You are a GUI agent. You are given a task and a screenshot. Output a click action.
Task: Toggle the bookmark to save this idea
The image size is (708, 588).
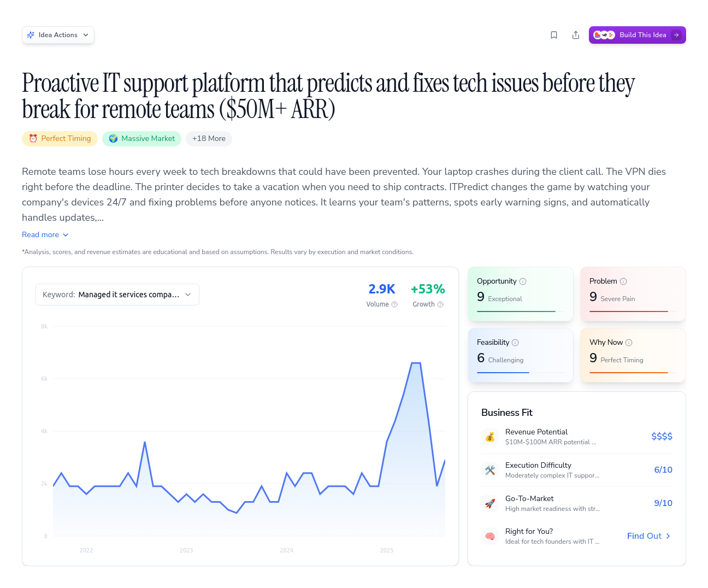click(554, 34)
